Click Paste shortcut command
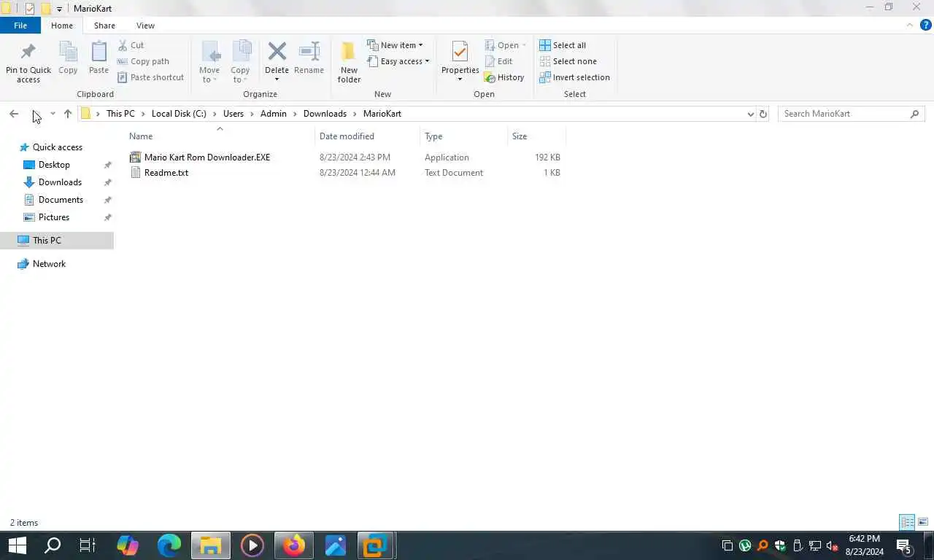Screen dimensions: 934x560 tap(150, 77)
